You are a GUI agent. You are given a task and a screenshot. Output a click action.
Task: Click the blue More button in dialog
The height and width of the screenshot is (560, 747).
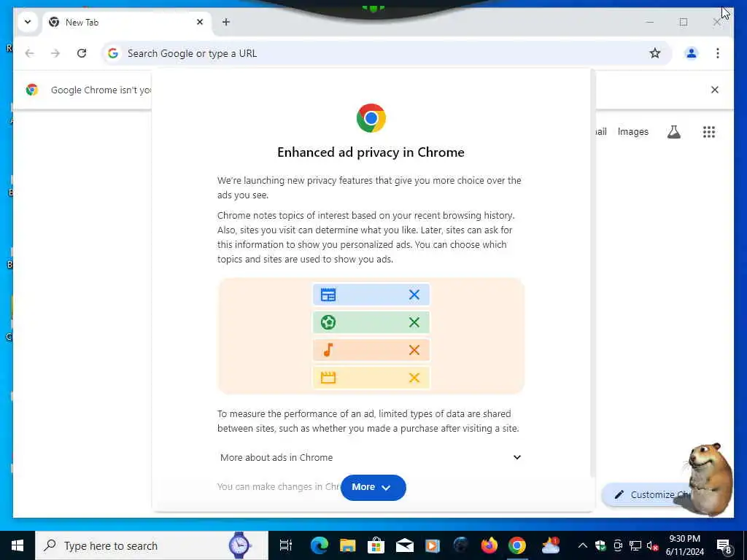pos(373,487)
